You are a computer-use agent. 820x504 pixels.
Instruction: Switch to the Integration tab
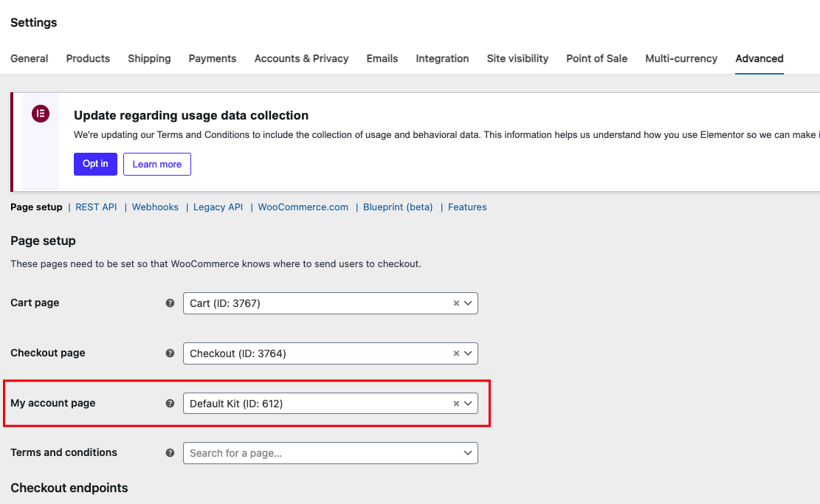tap(442, 58)
